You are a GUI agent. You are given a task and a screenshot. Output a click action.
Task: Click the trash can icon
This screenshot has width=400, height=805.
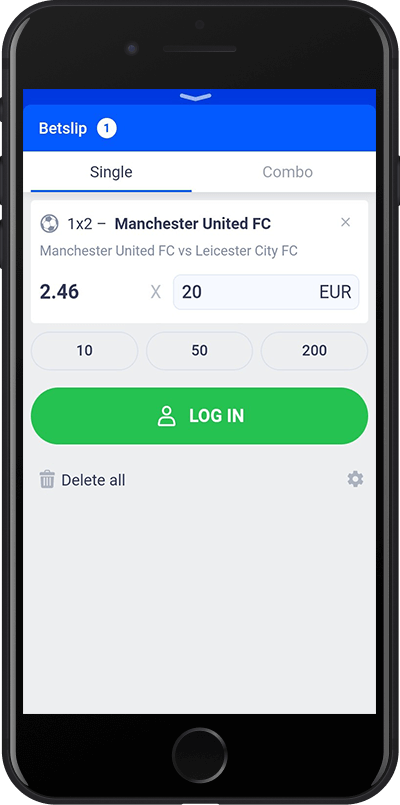click(47, 480)
